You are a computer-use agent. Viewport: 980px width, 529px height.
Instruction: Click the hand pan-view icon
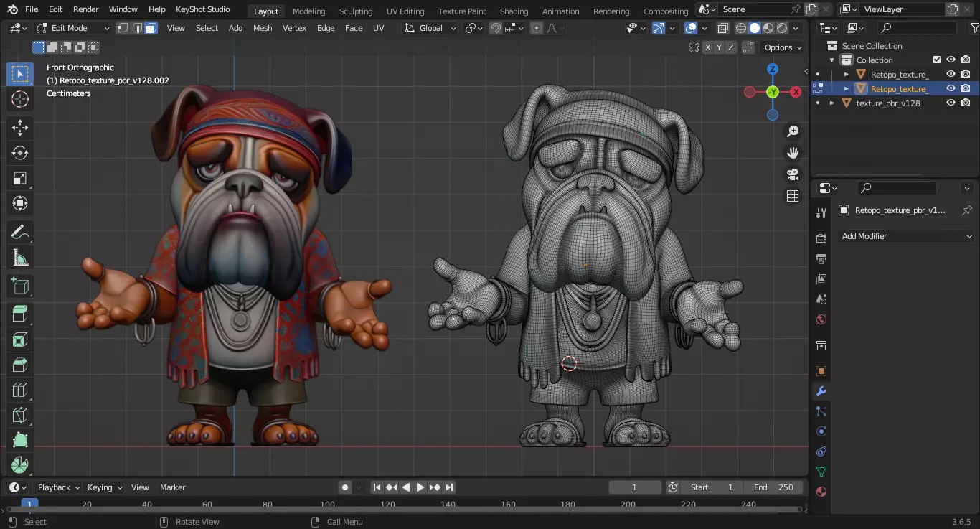[x=793, y=153]
